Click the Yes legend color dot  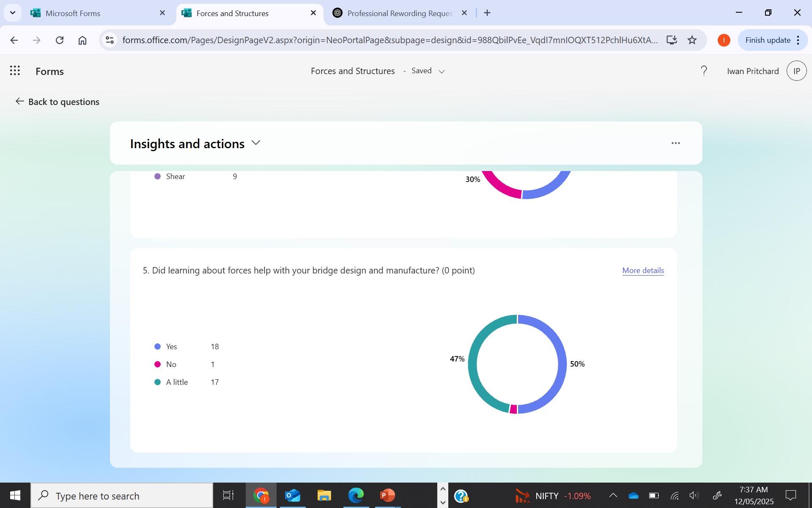coord(158,347)
